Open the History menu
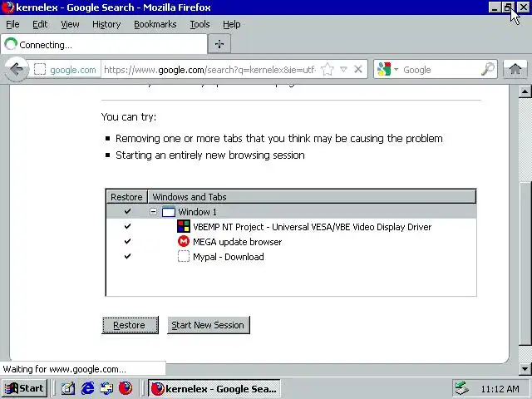This screenshot has height=399, width=532. coord(106,24)
